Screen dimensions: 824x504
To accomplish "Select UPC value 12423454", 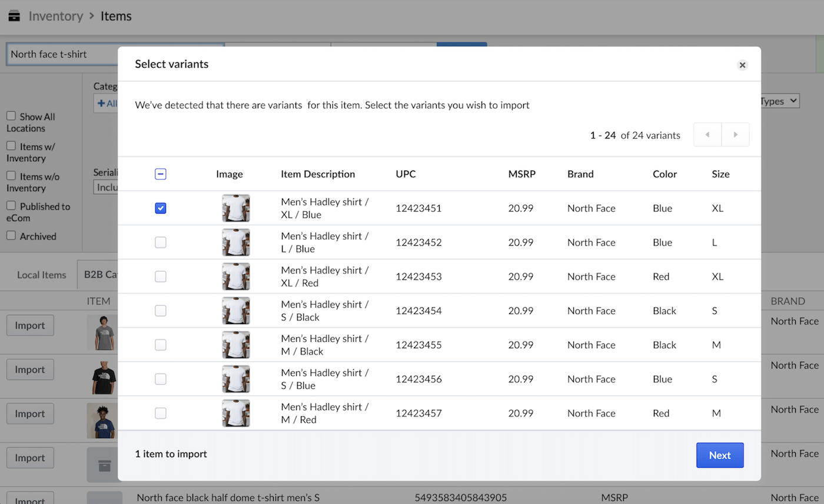I will coord(418,311).
